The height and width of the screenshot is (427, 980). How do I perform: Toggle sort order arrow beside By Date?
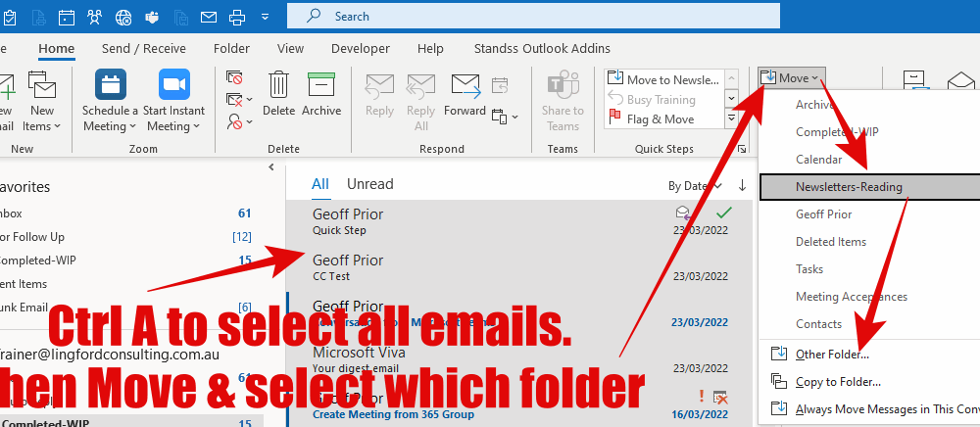[x=742, y=185]
